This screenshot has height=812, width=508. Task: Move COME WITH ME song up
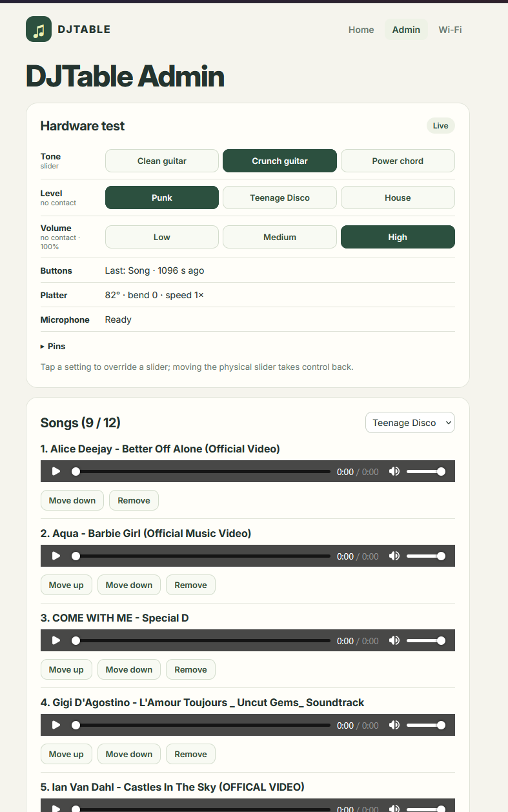pos(66,669)
